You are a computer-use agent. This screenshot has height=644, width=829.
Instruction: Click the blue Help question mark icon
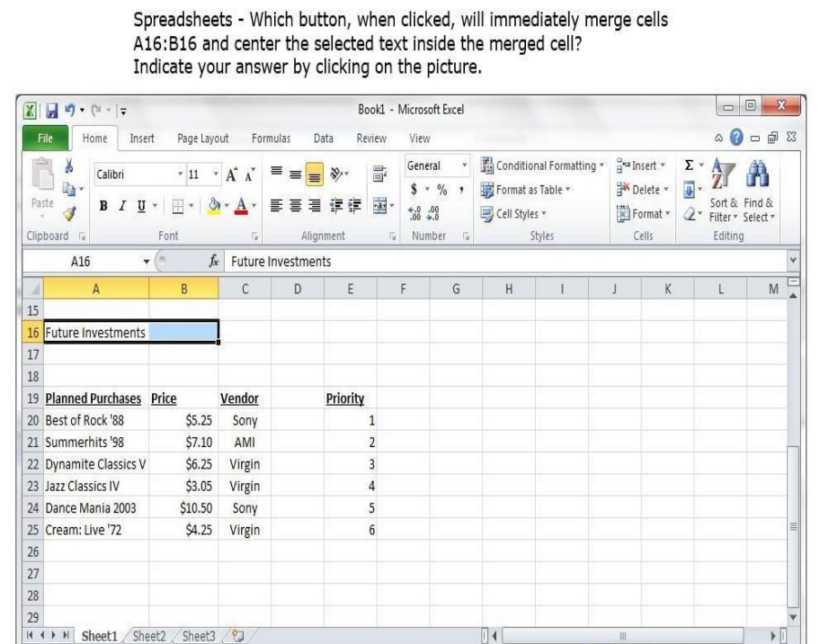pyautogui.click(x=736, y=138)
